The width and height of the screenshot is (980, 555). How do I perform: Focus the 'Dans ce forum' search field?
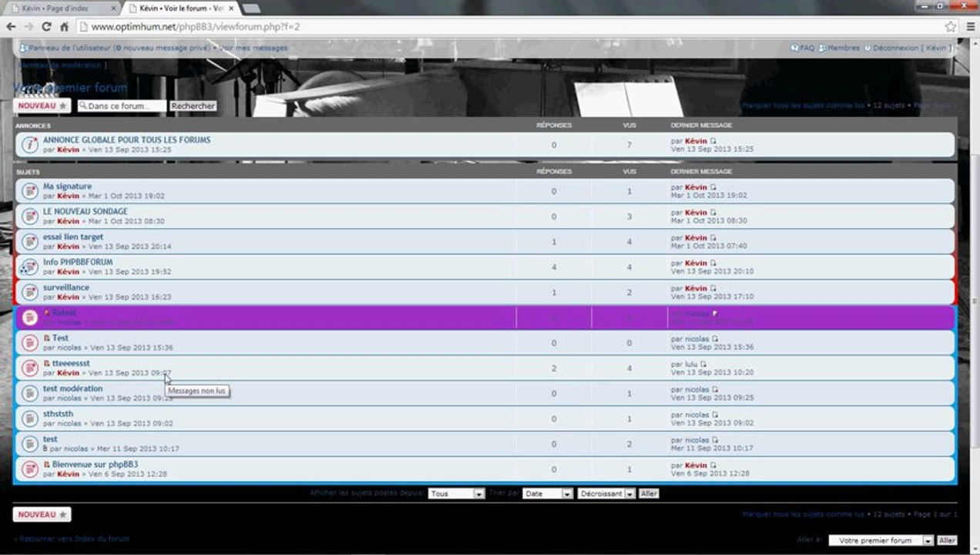coord(122,106)
